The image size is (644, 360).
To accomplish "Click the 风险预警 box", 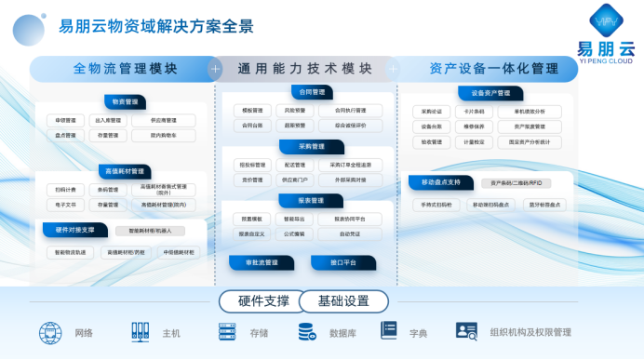I will (295, 111).
